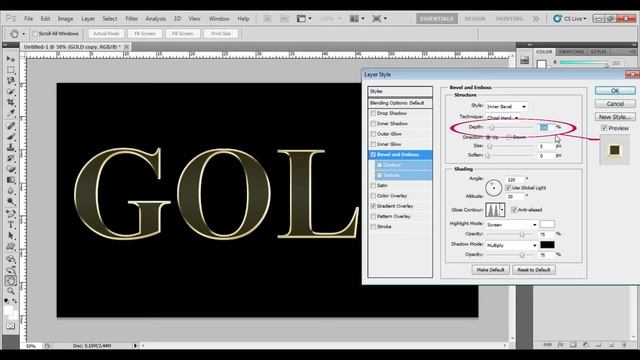Enable the Satin style checkbox
The image size is (640, 360).
[373, 185]
